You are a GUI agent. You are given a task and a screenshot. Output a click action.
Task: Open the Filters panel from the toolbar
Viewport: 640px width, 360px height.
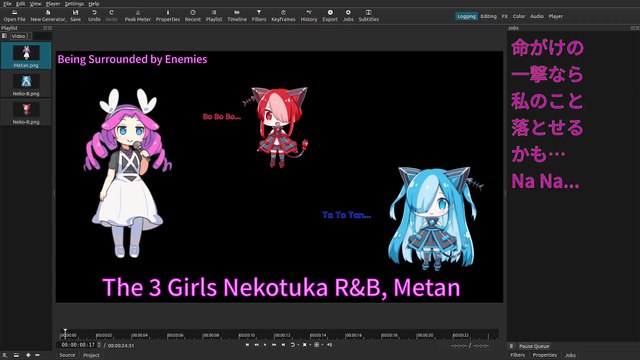click(x=259, y=16)
